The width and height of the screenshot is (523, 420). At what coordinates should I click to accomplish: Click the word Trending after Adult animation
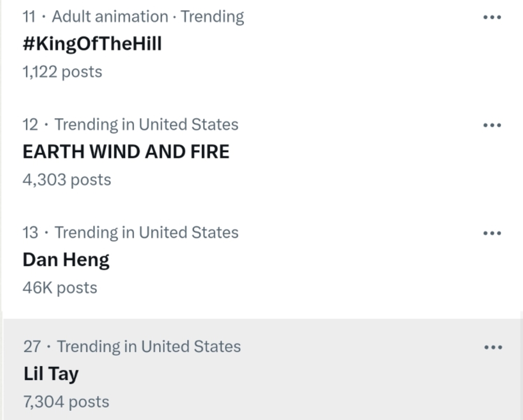click(212, 16)
